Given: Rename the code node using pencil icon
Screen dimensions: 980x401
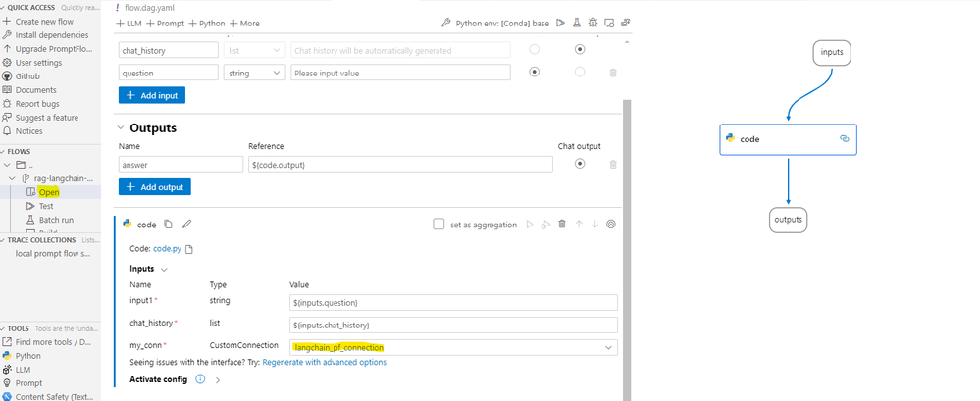Looking at the screenshot, I should (187, 225).
